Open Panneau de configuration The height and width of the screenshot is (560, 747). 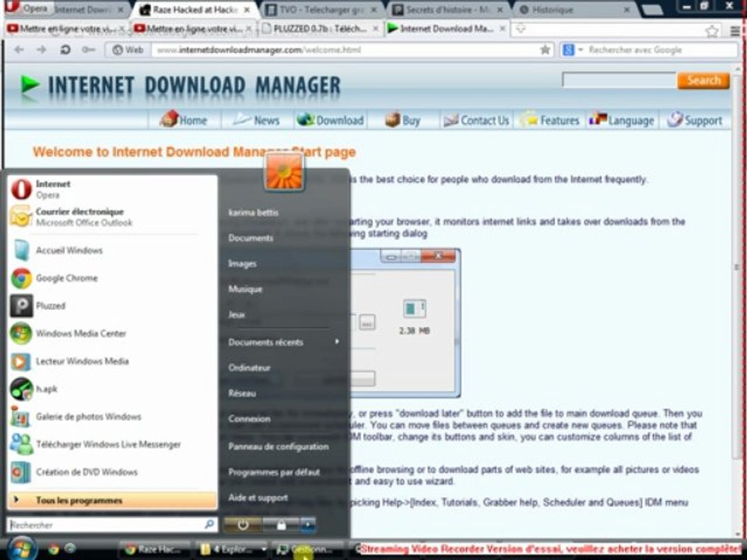coord(279,446)
